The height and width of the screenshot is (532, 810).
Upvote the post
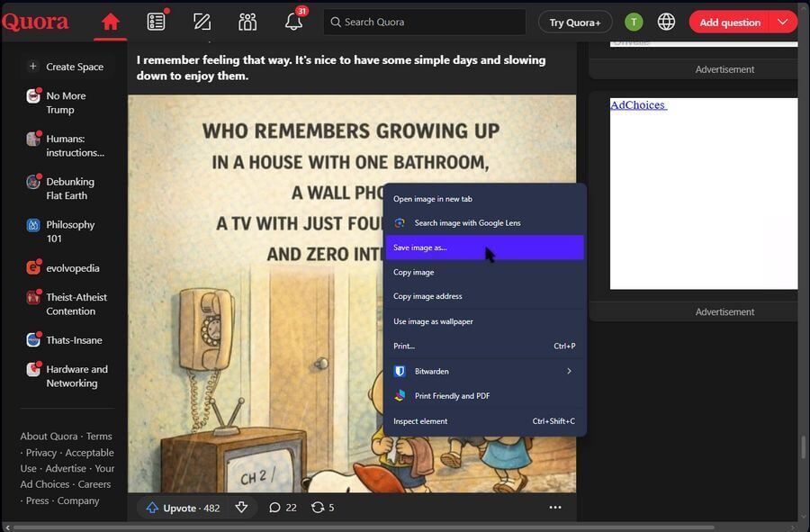point(183,508)
